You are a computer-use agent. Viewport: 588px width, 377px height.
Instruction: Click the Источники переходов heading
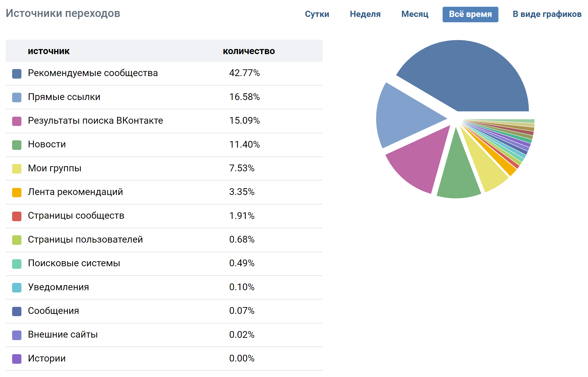[63, 13]
